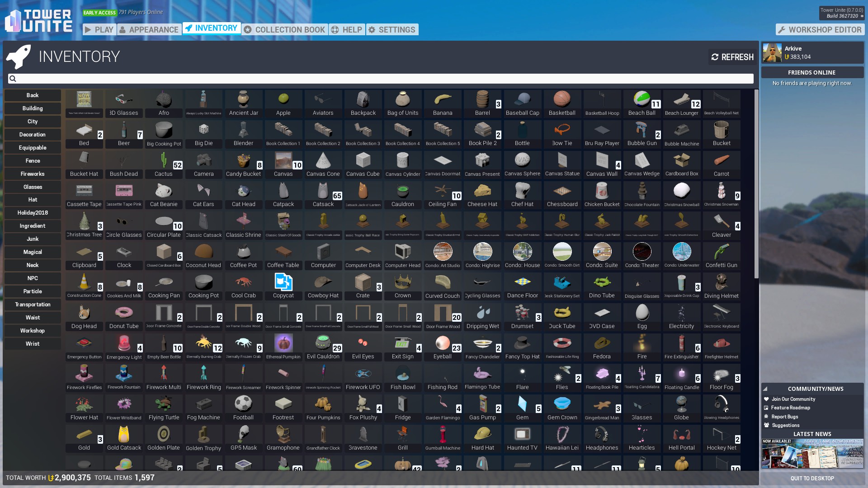Filter inventory by Fireworks category
Screen dimensions: 868x488
click(33, 174)
